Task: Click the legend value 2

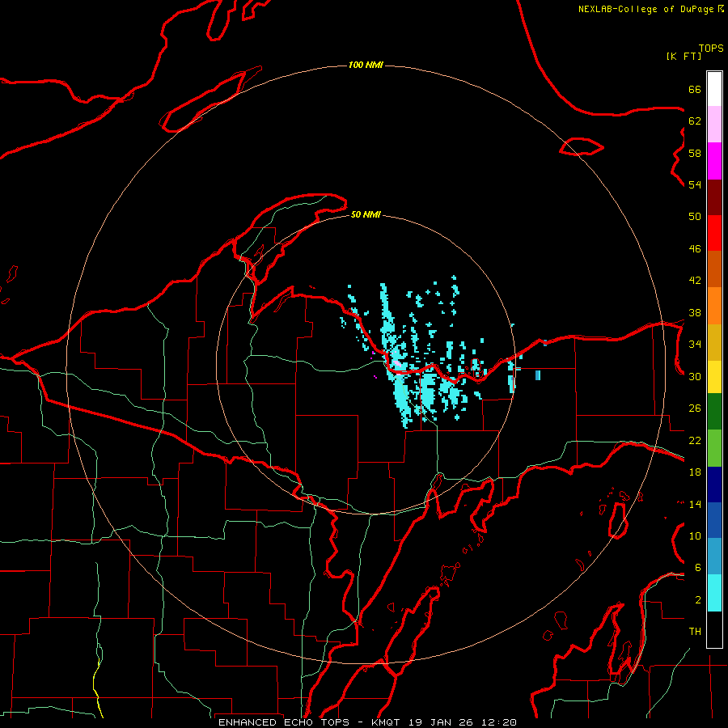Action: (697, 600)
